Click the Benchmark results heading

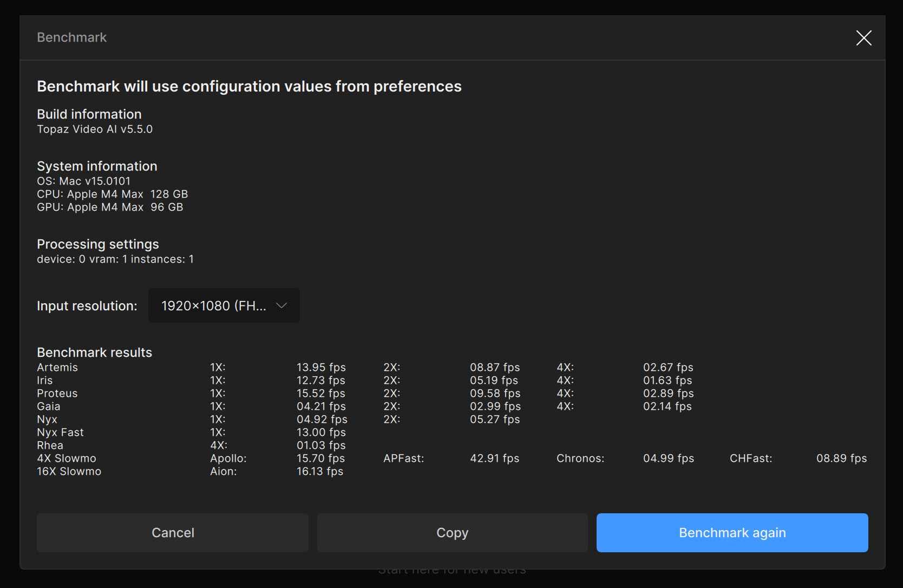pyautogui.click(x=94, y=352)
